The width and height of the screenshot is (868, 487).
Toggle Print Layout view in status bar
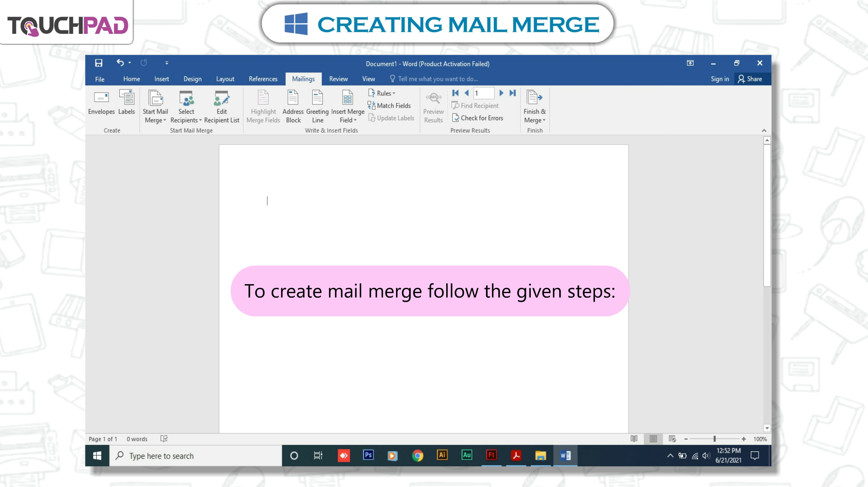coord(653,439)
